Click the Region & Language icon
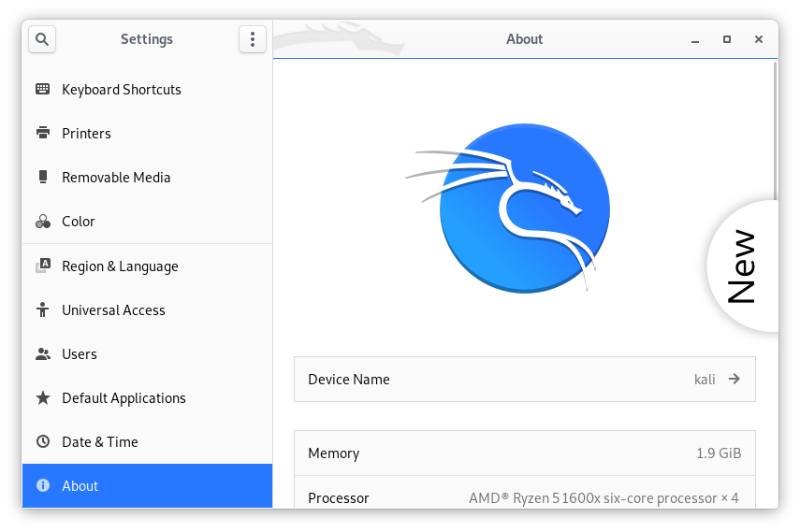 (43, 266)
